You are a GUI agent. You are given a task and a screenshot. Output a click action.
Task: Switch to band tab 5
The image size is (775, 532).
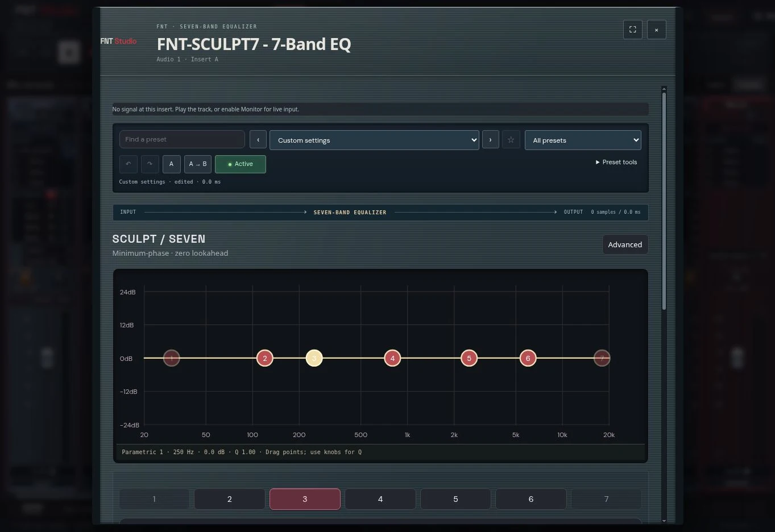coord(455,499)
